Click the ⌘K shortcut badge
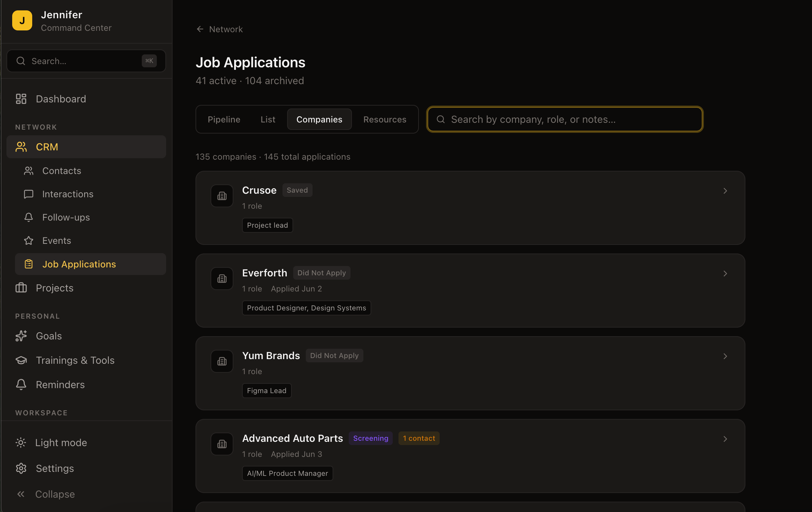 [149, 61]
